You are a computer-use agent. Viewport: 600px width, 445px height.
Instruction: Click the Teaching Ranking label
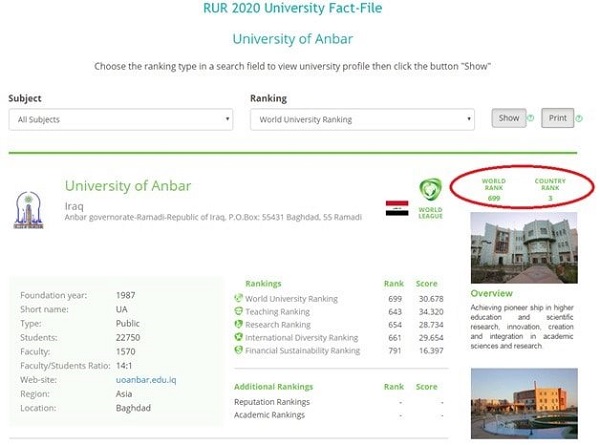(x=277, y=312)
